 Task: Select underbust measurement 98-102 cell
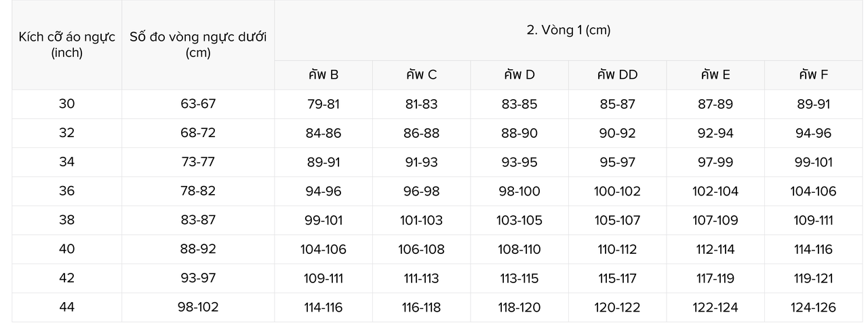[198, 307]
